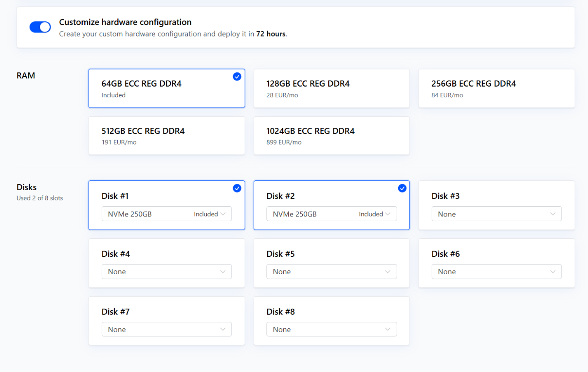The image size is (588, 372).
Task: Open the Disk #8 dropdown
Action: 331,330
